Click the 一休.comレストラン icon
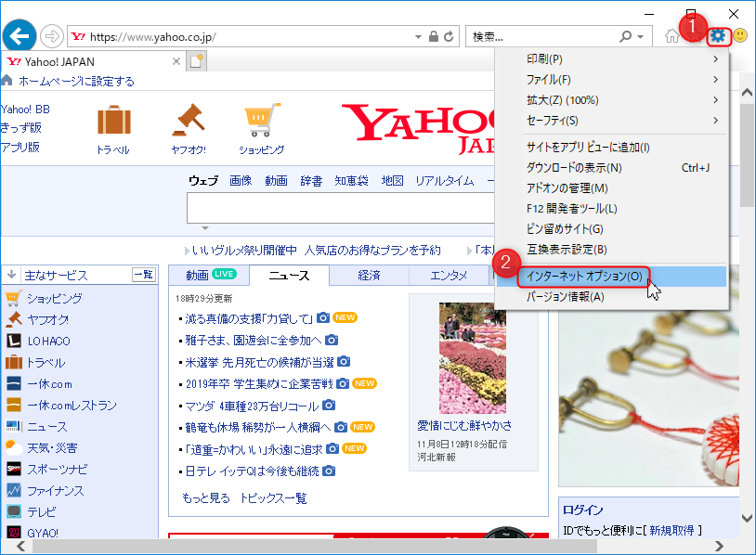756x555 pixels. [x=14, y=405]
